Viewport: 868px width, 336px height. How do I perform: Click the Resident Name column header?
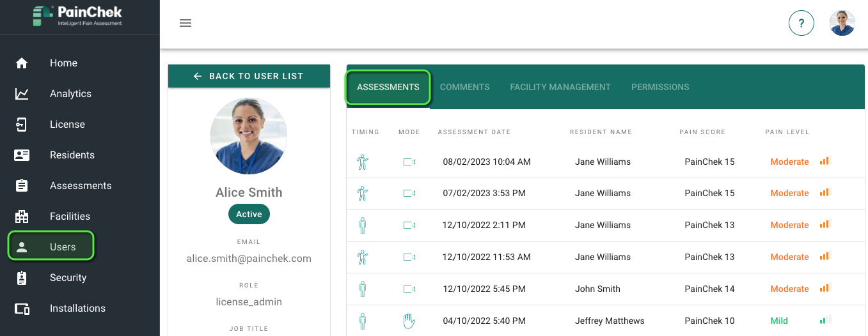[x=601, y=132]
